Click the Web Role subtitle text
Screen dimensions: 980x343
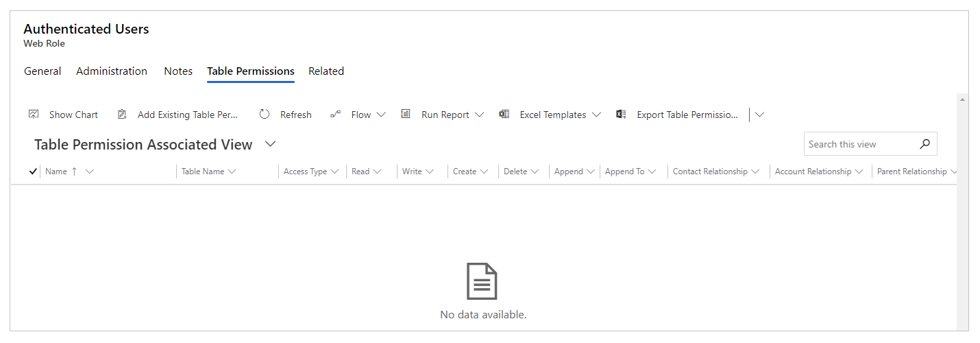click(x=44, y=43)
